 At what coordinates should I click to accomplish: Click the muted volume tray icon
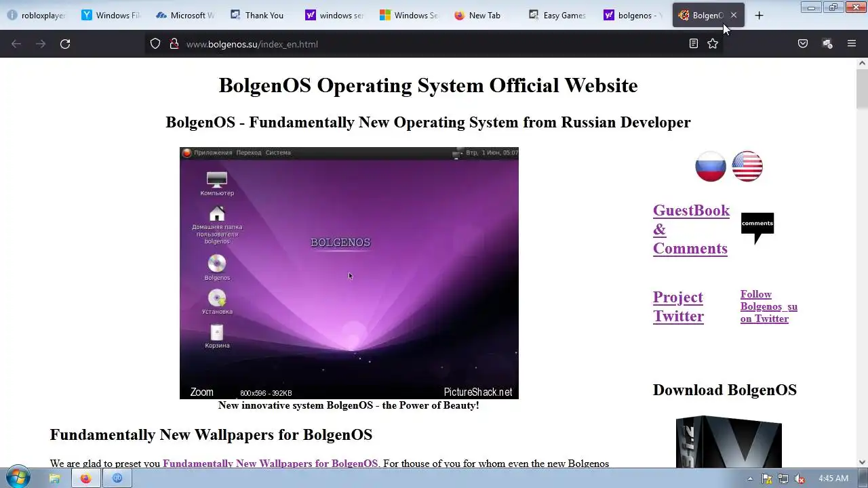[x=800, y=479]
